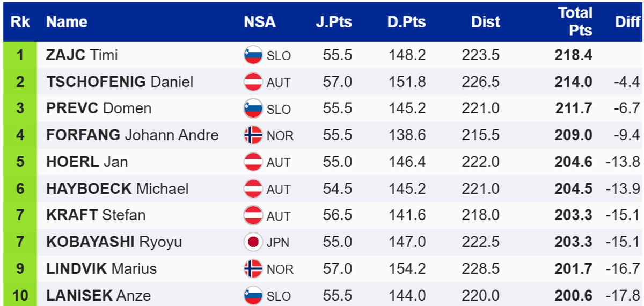Click Slovenia flag next to Timi Zajc
The image size is (644, 306).
253,55
